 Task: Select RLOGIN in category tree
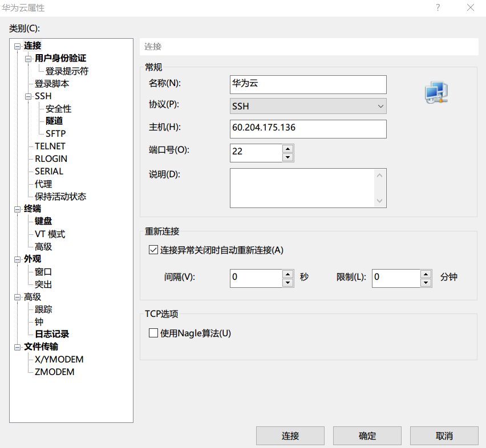tap(51, 158)
